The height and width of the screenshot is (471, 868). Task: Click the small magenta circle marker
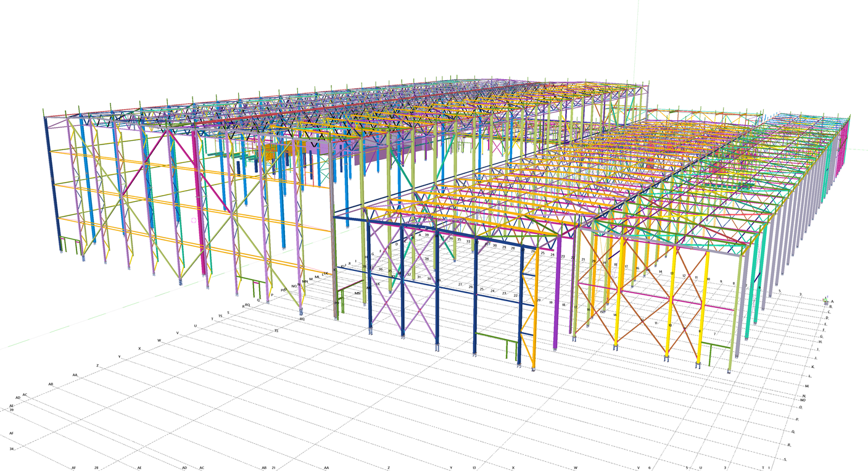(194, 220)
